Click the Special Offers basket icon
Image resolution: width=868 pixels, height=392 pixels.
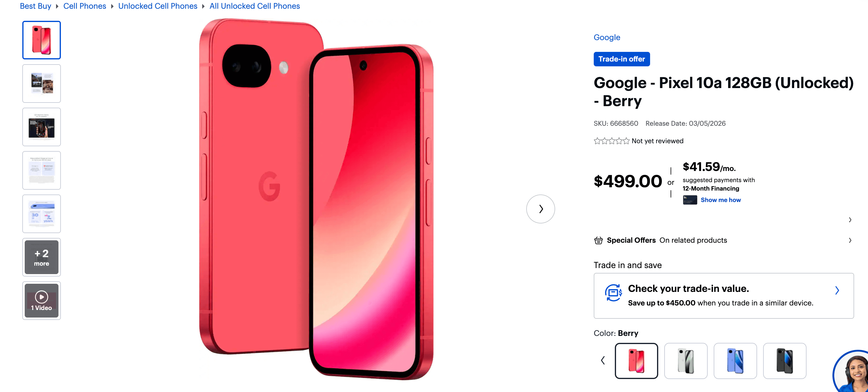599,240
